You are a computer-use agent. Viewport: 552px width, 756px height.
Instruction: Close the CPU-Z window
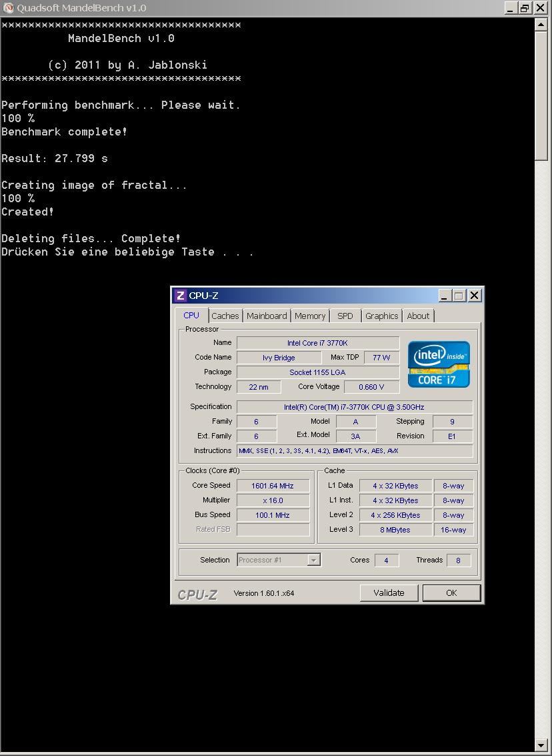[x=475, y=296]
